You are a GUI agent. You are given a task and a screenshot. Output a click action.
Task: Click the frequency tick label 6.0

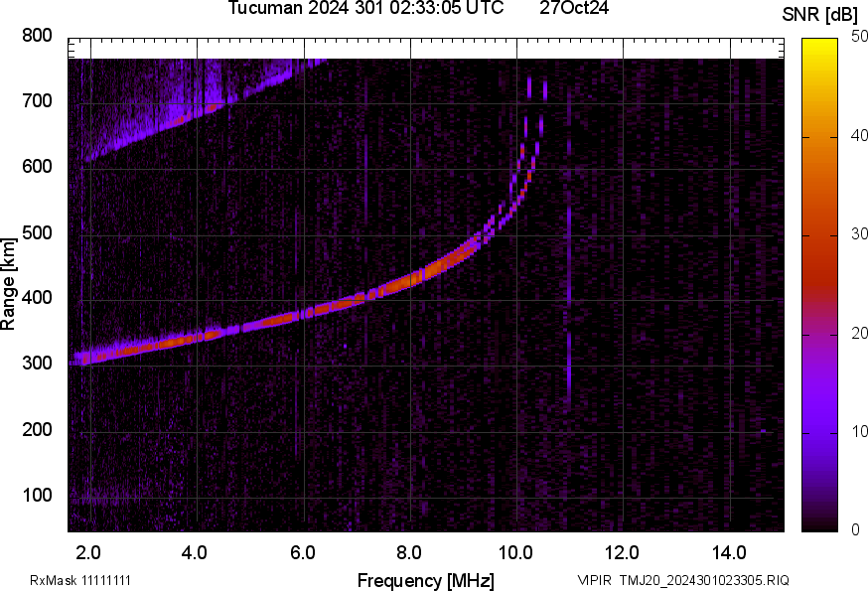click(302, 553)
